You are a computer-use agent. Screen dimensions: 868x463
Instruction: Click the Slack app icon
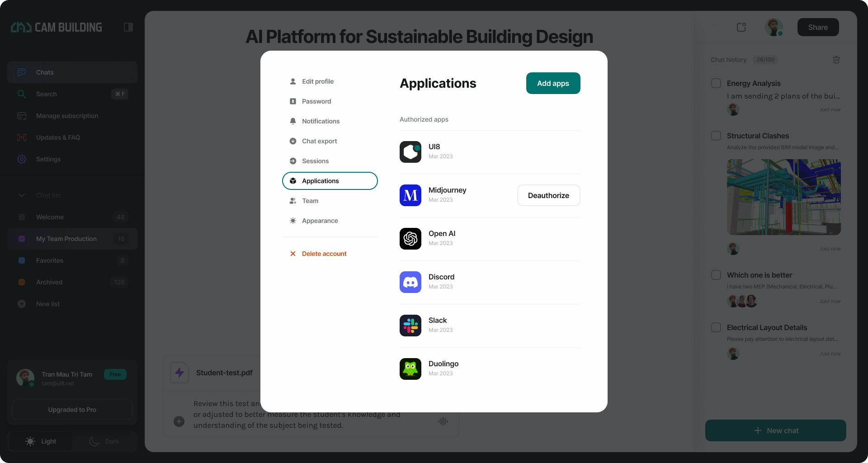[410, 326]
